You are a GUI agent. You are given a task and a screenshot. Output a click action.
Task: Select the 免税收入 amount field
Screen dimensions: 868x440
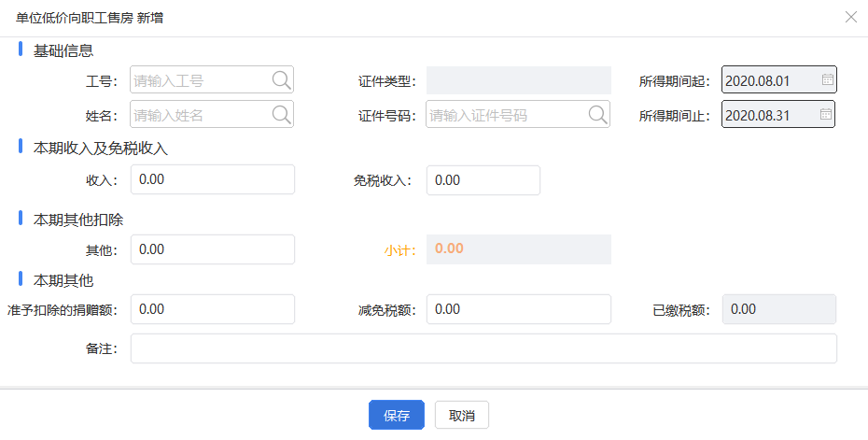[x=483, y=180]
